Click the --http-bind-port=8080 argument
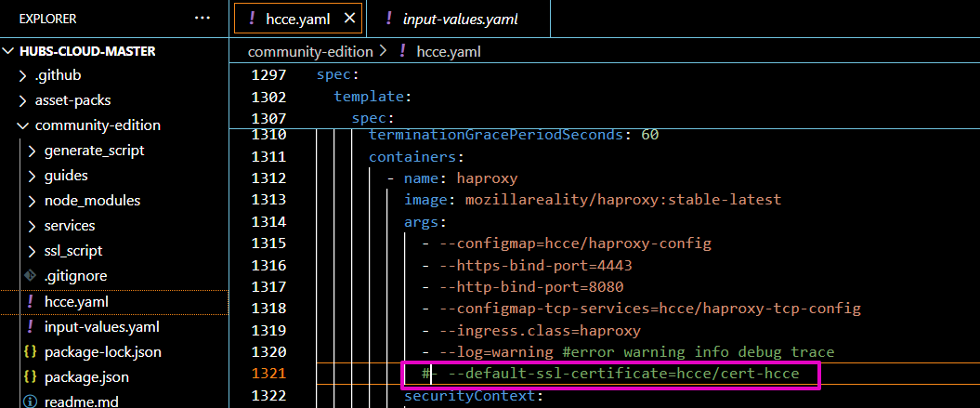 point(531,287)
